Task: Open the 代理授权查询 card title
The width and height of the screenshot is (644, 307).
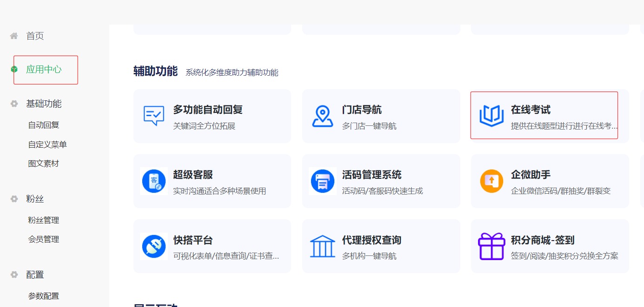Action: [372, 240]
